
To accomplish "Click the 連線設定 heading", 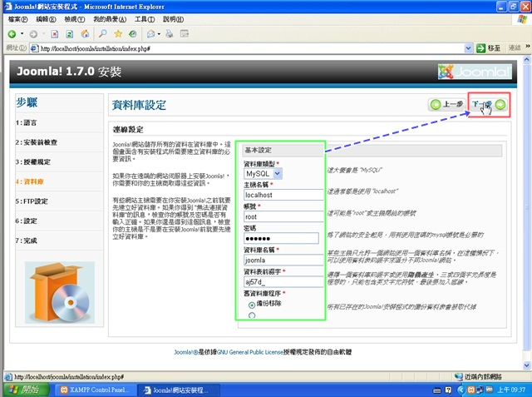I will pos(128,129).
